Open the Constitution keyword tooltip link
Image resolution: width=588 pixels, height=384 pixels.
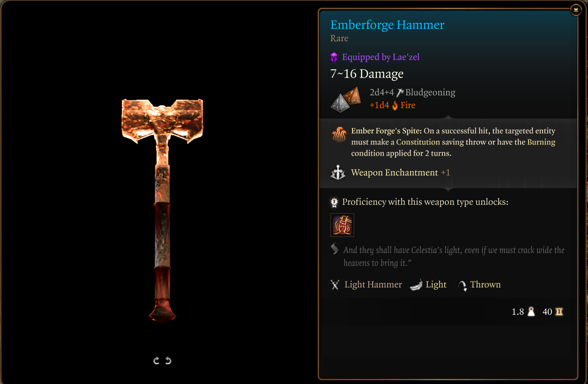[x=418, y=142]
